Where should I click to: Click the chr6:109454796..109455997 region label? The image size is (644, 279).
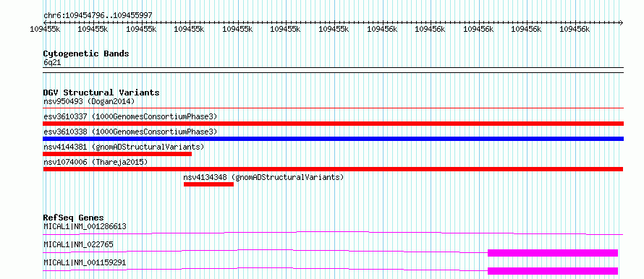tap(98, 15)
